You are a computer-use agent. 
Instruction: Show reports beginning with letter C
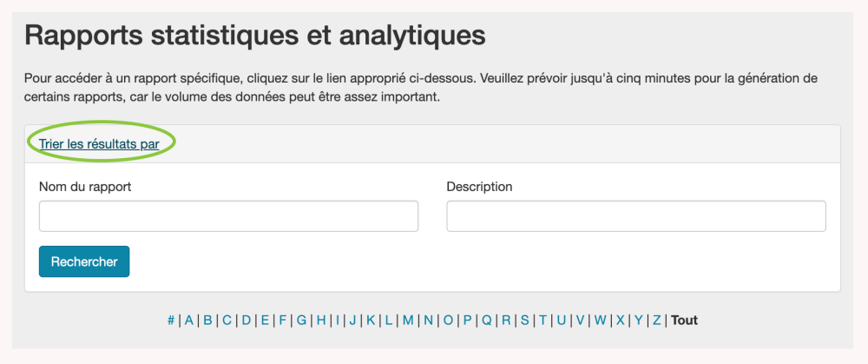(x=227, y=320)
